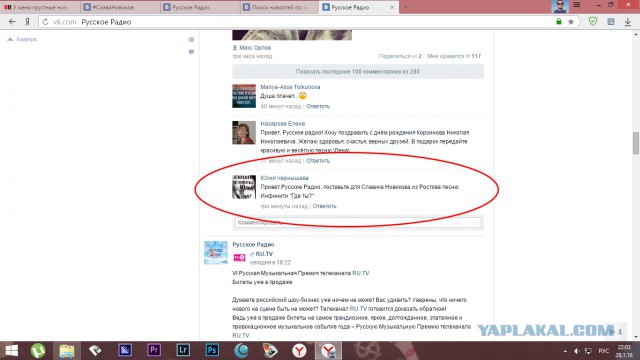Screen dimensions: 640x360
Task: Switch input language via РУС indicator
Action: (604, 351)
